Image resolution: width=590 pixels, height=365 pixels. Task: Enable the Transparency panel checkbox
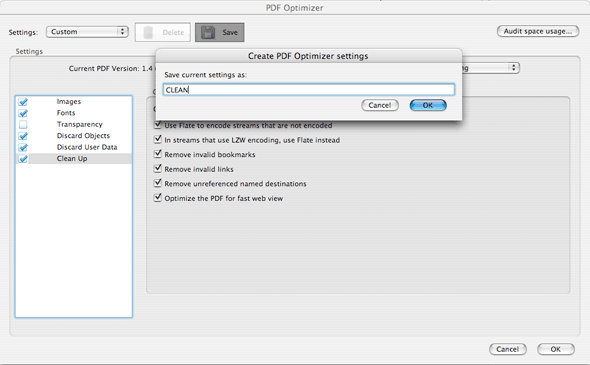[x=23, y=124]
